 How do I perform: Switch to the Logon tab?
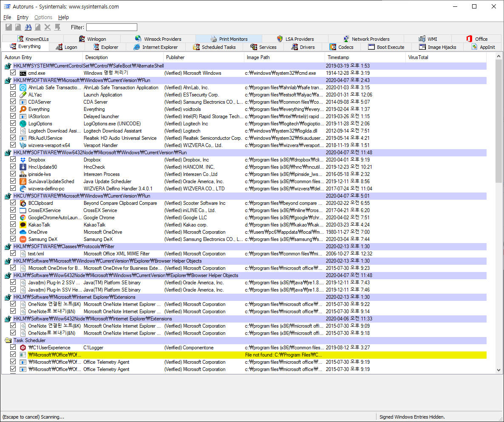pos(67,47)
